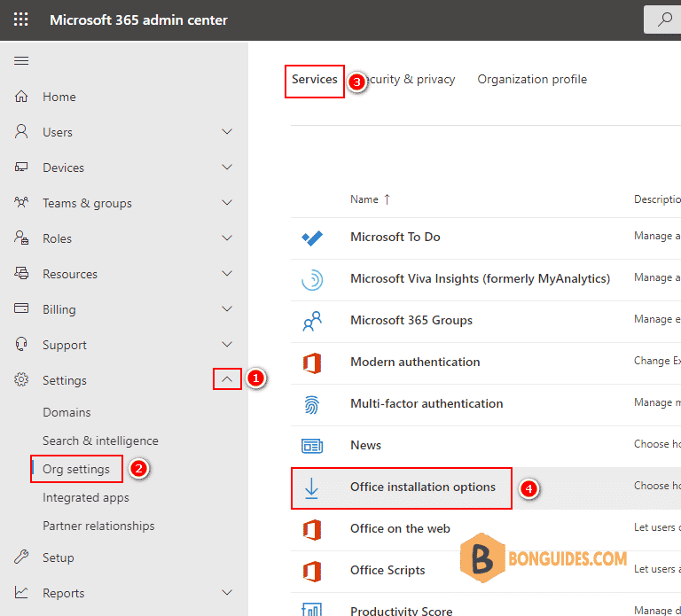The width and height of the screenshot is (681, 616).
Task: Open Productivity Score settings
Action: tap(402, 611)
